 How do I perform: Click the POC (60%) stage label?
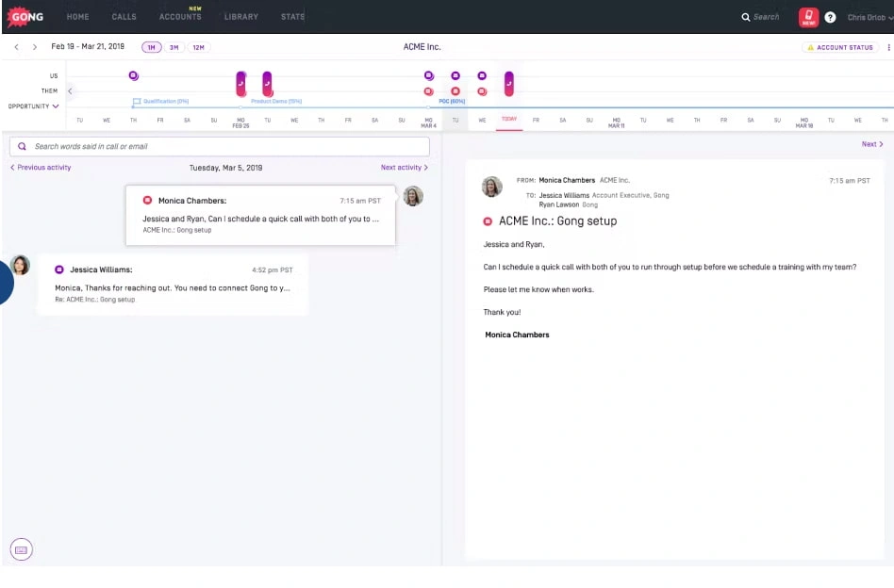pos(452,102)
